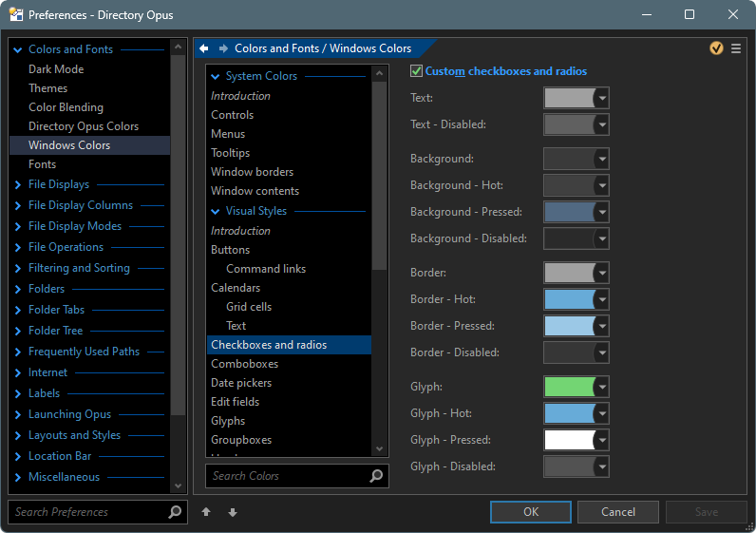Click the down arrow icon below the panel
This screenshot has height=533, width=756.
coord(233,512)
